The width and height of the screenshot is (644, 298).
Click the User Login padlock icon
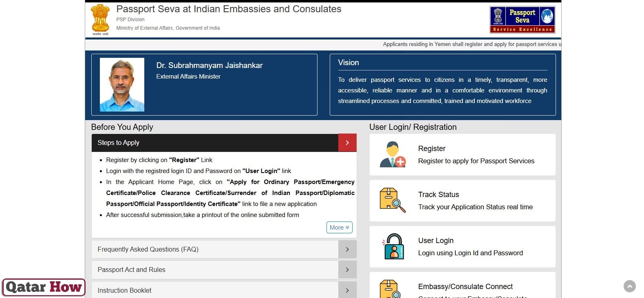click(x=393, y=246)
